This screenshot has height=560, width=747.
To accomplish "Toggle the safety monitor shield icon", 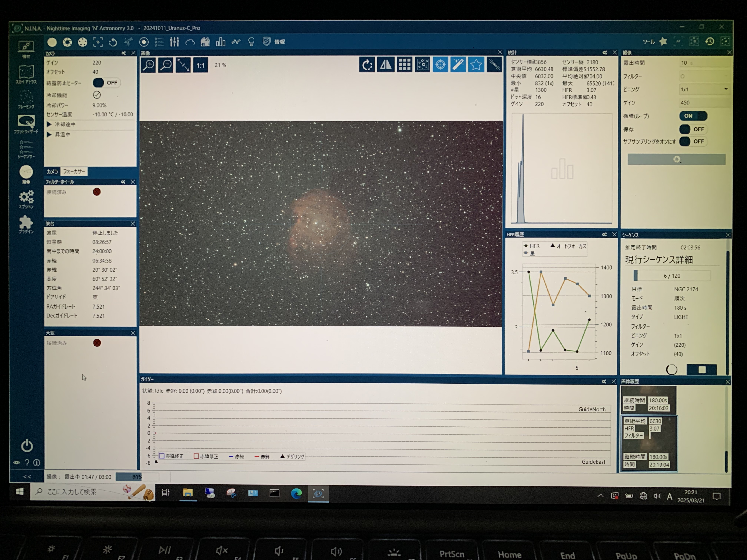I will point(266,42).
